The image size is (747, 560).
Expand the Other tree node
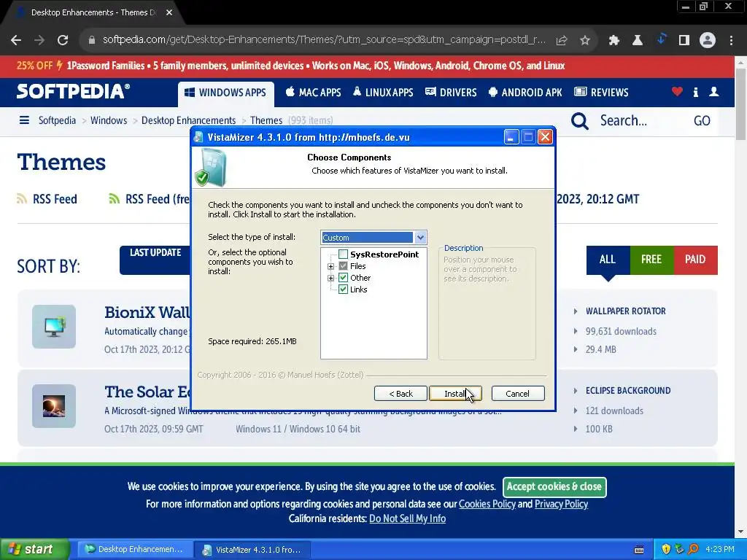[x=330, y=278]
